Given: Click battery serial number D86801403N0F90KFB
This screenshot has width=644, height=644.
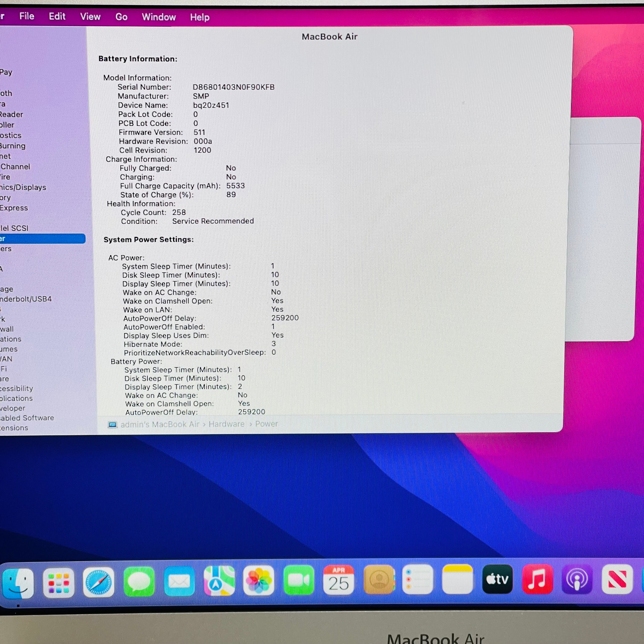Looking at the screenshot, I should point(234,87).
